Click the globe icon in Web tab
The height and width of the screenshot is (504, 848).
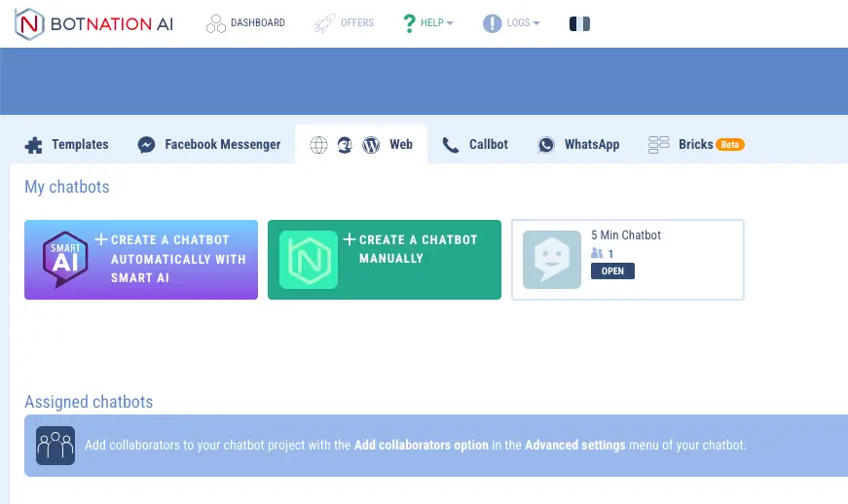(318, 145)
